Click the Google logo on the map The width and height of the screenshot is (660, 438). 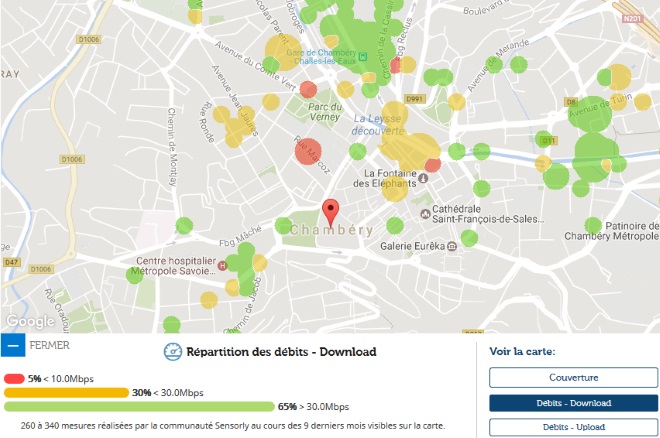(30, 321)
